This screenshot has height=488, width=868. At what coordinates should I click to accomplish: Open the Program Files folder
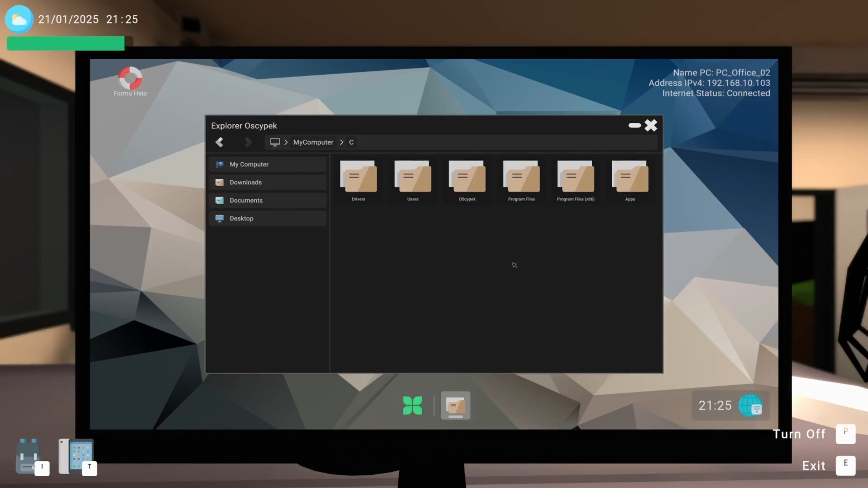(x=521, y=177)
